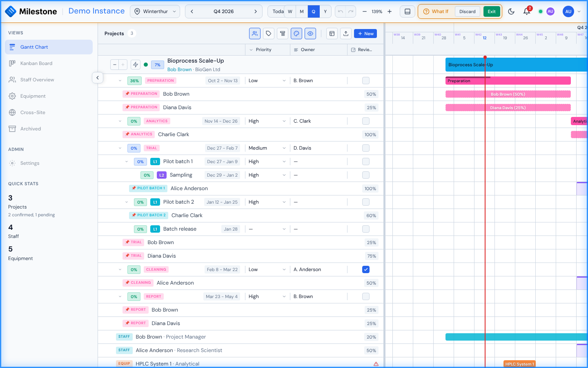
Task: Check the Preparation review checkbox
Action: point(366,81)
